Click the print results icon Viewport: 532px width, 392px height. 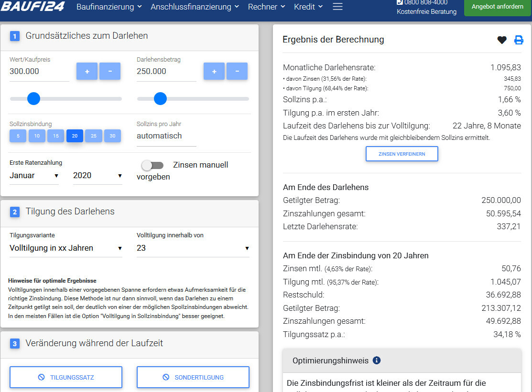pos(519,40)
